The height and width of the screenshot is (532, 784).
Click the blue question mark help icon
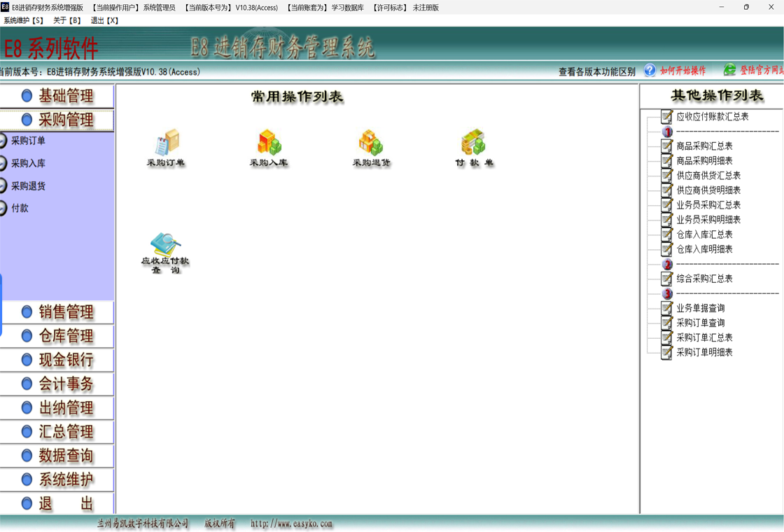650,71
